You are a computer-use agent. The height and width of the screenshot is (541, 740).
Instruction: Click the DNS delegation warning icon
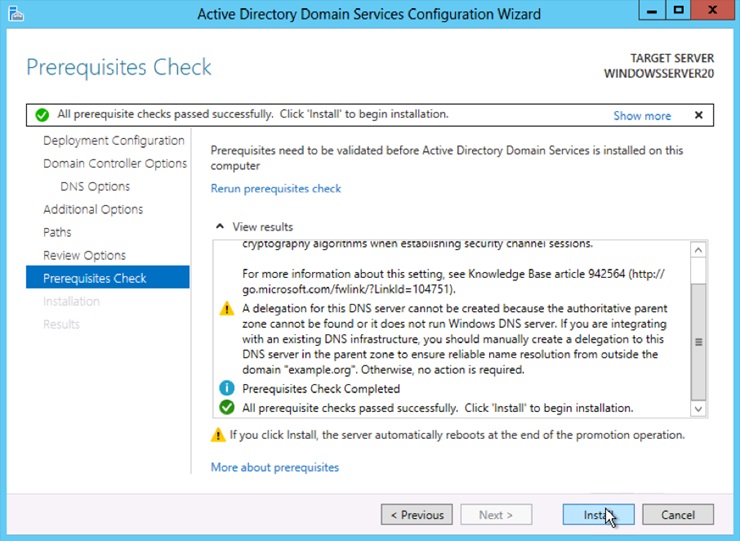[227, 309]
